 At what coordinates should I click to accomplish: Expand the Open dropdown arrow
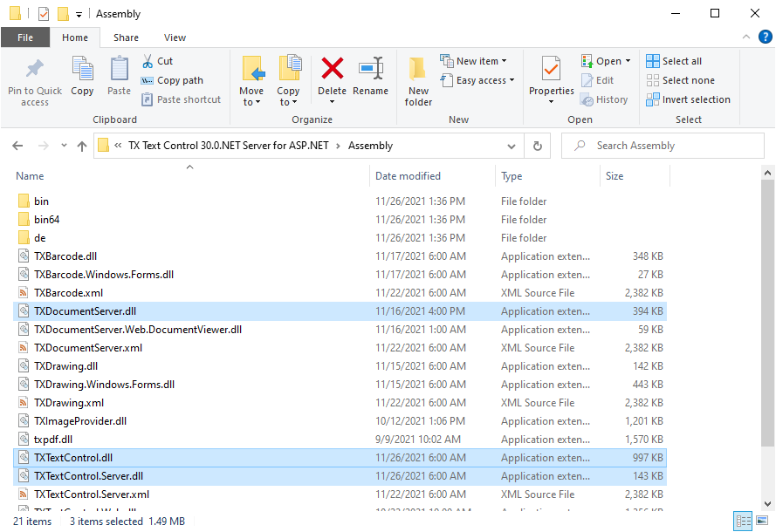pyautogui.click(x=628, y=61)
